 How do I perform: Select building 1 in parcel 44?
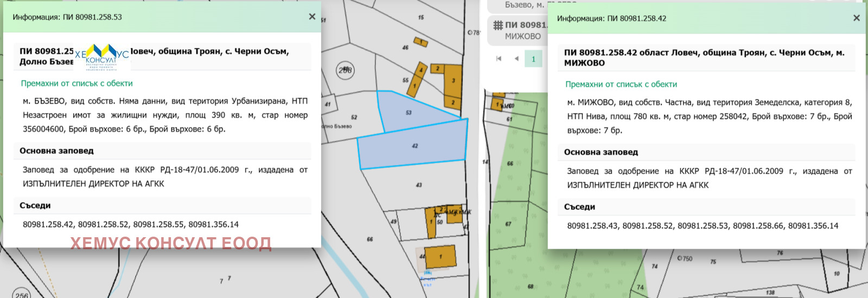click(440, 256)
